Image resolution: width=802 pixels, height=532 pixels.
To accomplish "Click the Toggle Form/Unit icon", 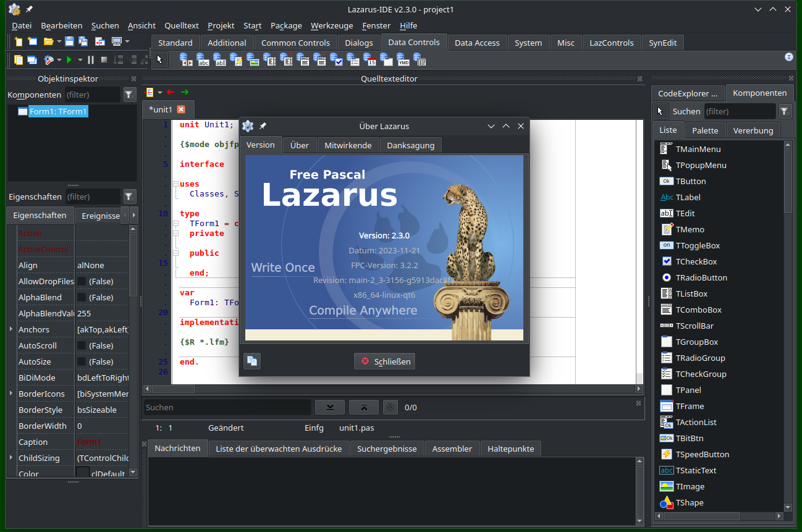I will click(x=99, y=41).
